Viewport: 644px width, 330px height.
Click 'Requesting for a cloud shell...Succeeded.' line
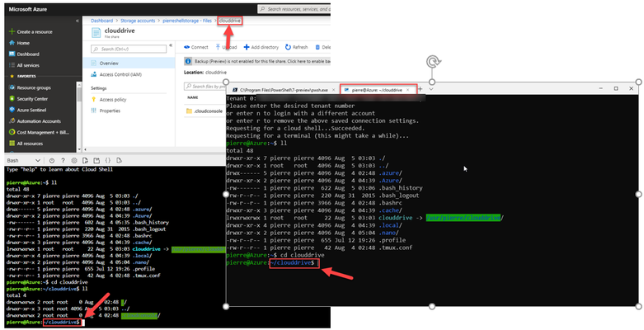(295, 128)
